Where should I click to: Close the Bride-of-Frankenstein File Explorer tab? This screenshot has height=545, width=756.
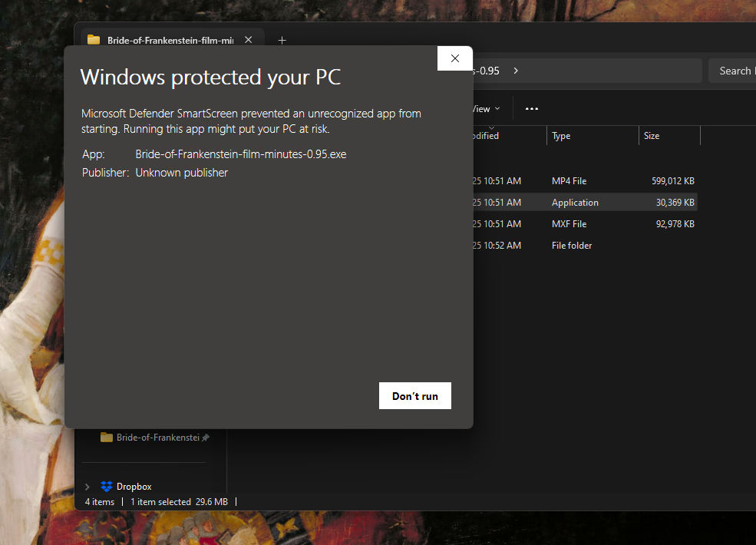(249, 40)
